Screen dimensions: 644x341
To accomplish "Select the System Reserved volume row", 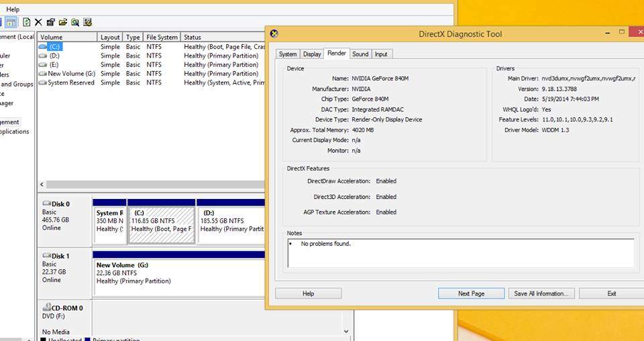I will coord(152,83).
